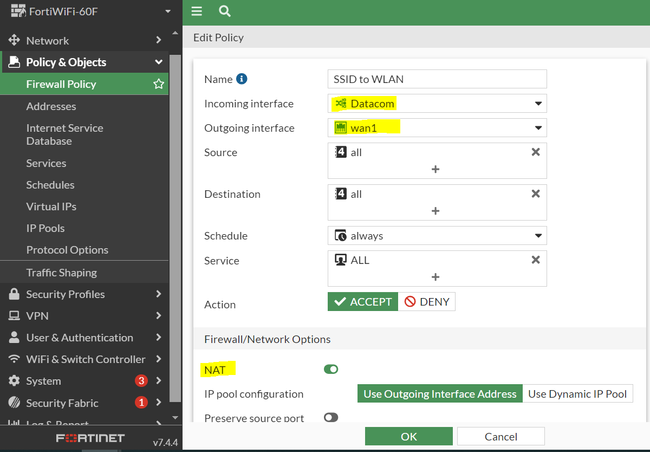
Task: Open the search magnifier icon
Action: 224,11
